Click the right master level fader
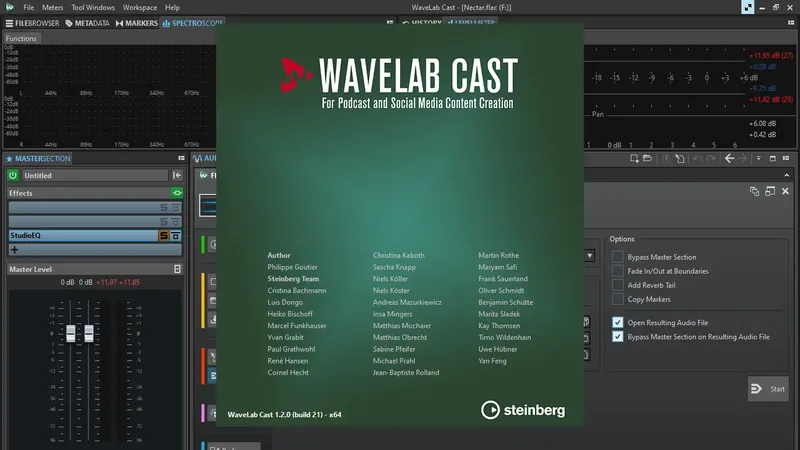 tap(89, 334)
